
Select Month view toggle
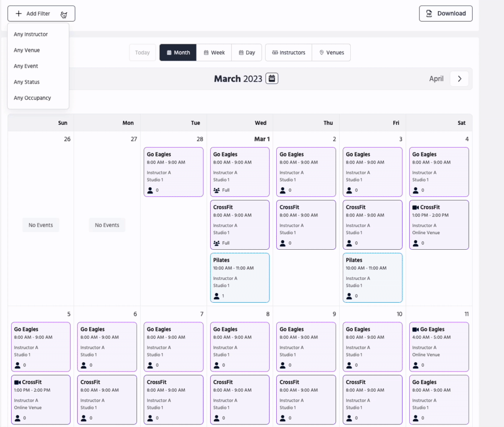click(178, 52)
